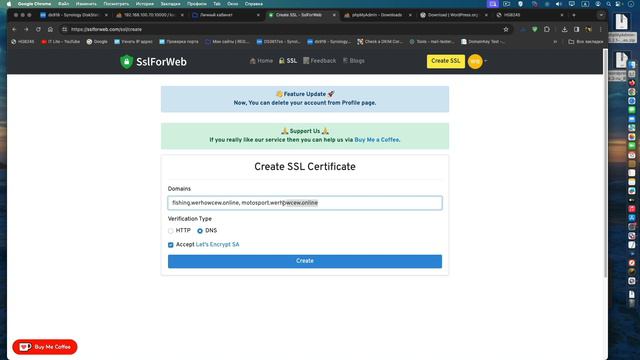Click the yellow Create SSL button
640x360 pixels.
click(446, 61)
